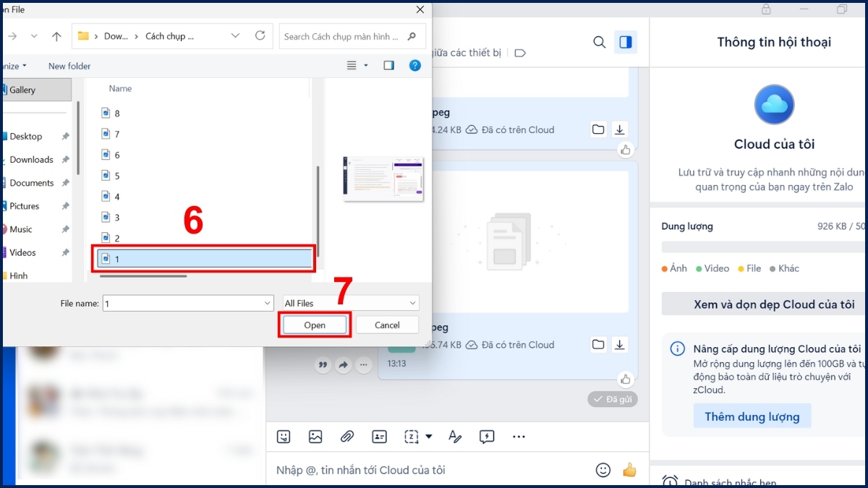Open the text formatting tool
Viewport: 868px width, 488px height.
tap(455, 437)
